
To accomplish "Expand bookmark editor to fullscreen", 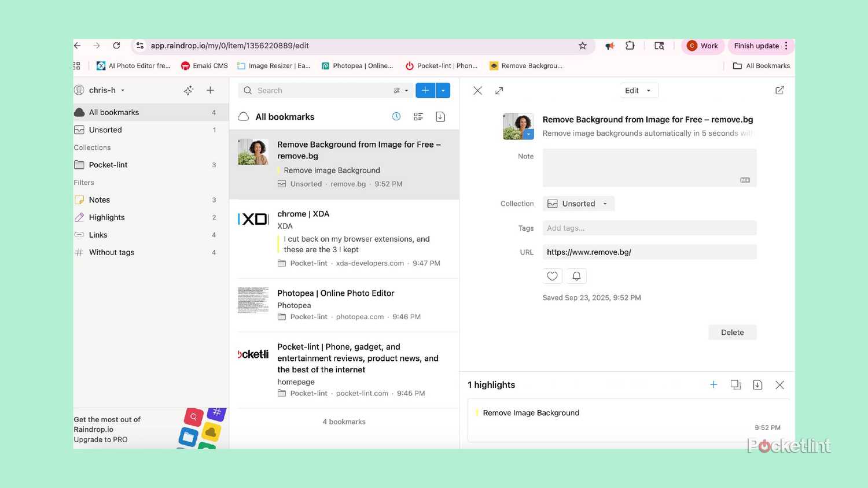I will click(499, 91).
